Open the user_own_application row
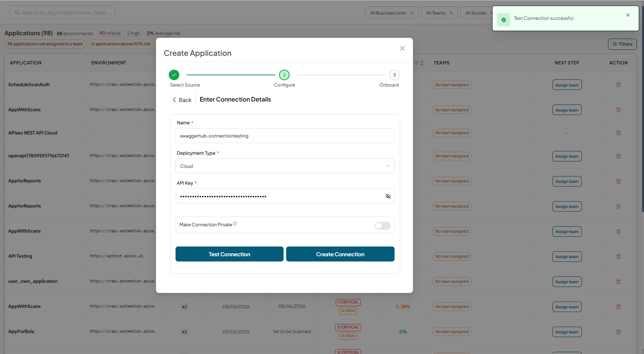 (33, 281)
